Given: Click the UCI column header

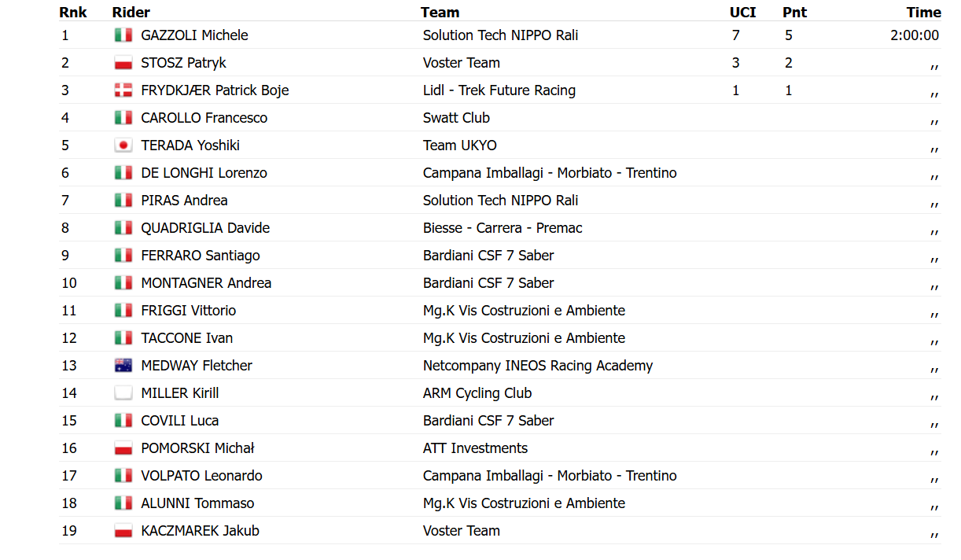Looking at the screenshot, I should coord(743,13).
